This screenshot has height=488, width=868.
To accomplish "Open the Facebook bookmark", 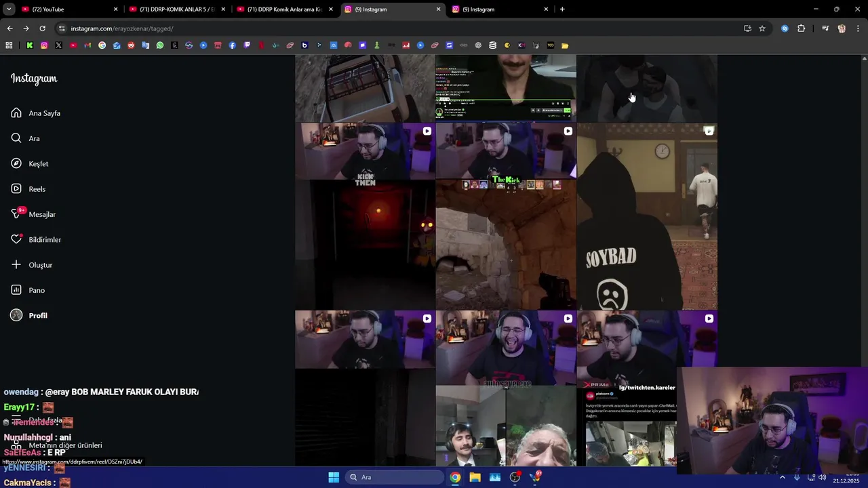I will (232, 45).
